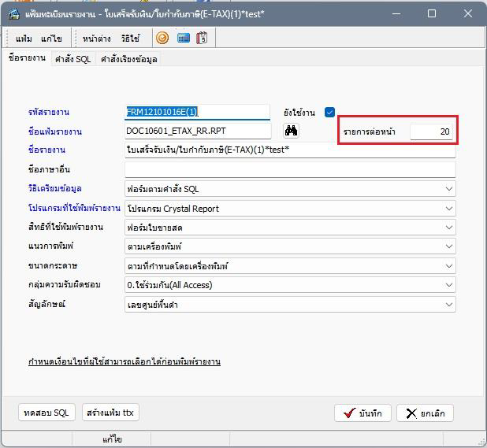Image resolution: width=487 pixels, height=448 pixels.
Task: Click the calculator toolbar icon
Action: [x=202, y=38]
